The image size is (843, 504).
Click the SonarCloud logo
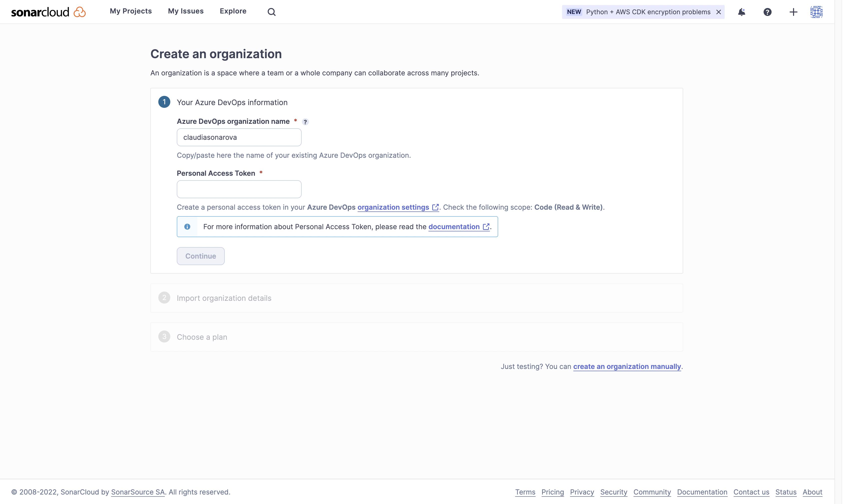click(49, 12)
